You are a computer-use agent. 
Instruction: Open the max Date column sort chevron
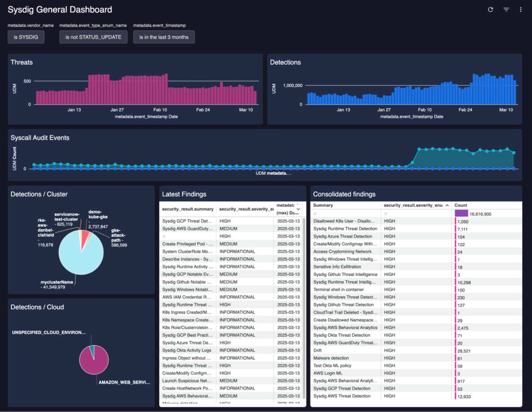(298, 209)
